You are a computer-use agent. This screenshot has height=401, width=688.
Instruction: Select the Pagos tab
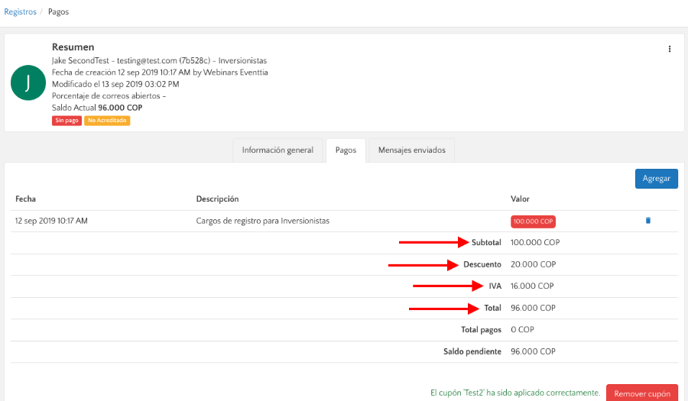click(x=346, y=151)
